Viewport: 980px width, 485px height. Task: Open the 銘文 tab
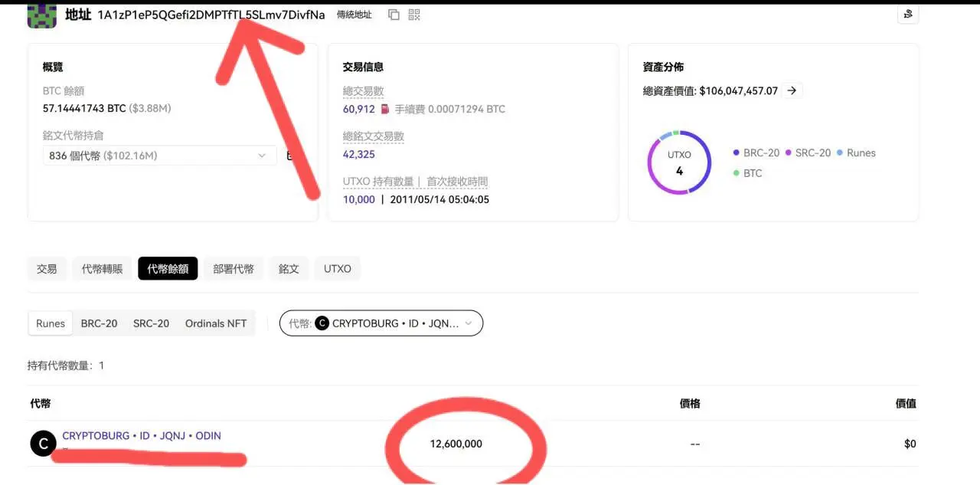(x=289, y=269)
